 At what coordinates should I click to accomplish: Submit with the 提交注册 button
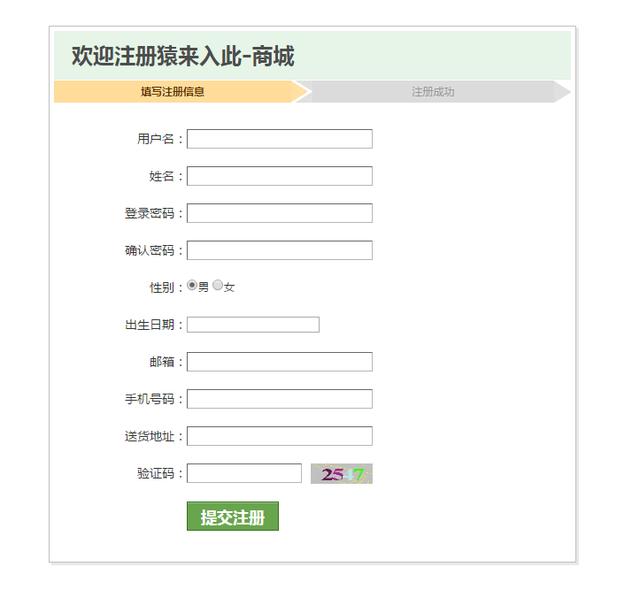click(233, 516)
